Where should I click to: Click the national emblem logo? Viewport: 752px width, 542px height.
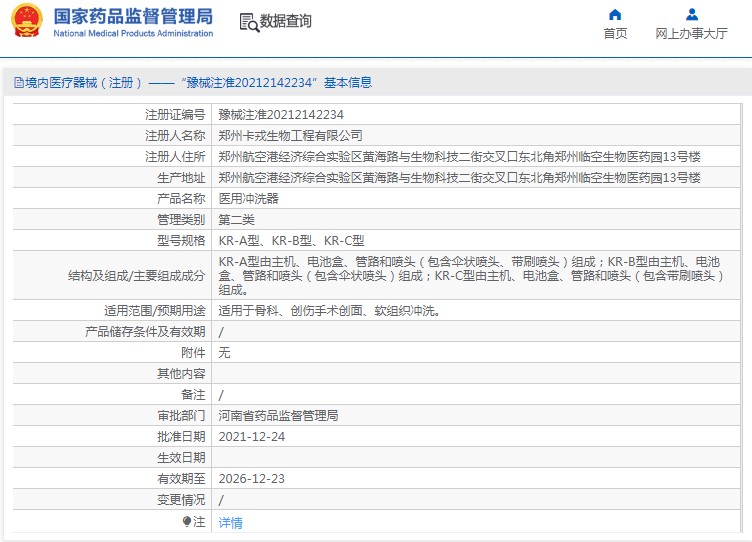(x=27, y=21)
